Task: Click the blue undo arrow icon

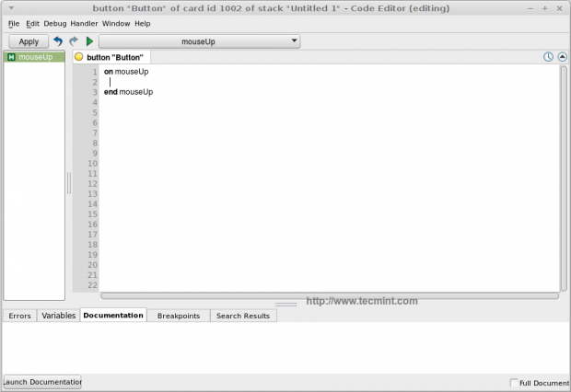Action: (58, 41)
